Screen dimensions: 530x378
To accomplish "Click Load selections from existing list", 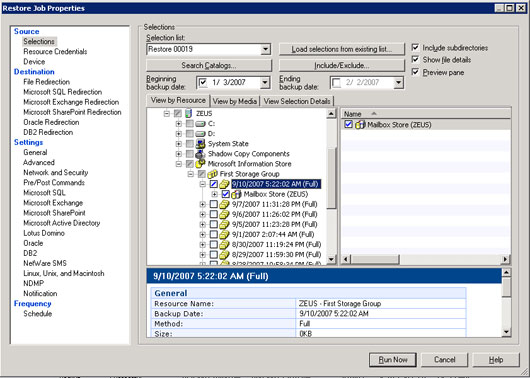I will point(342,49).
